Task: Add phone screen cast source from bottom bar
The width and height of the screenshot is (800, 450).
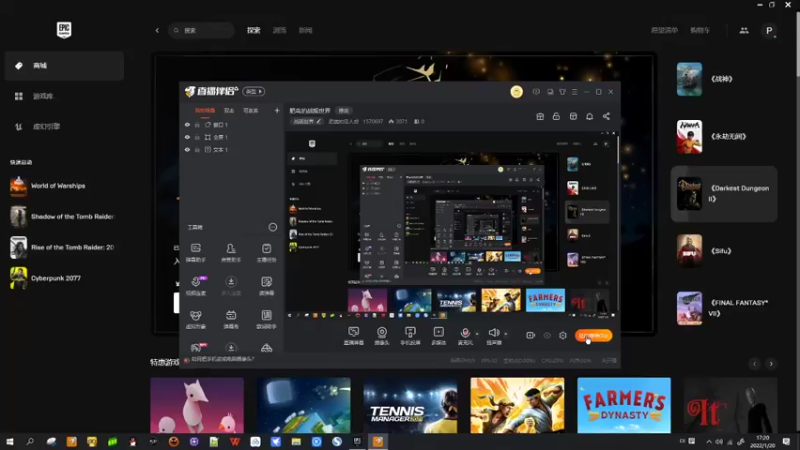Action: 410,336
